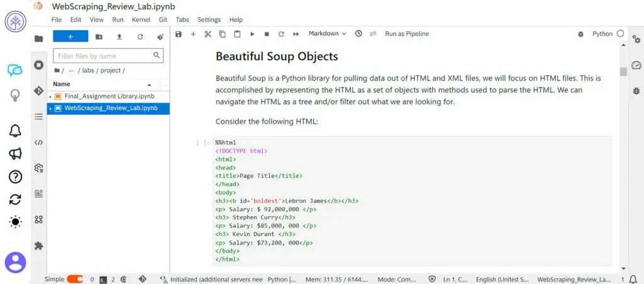The width and height of the screenshot is (644, 284).
Task: Select WebScraping_Review_Lab.ipynb in file list
Action: pos(108,108)
